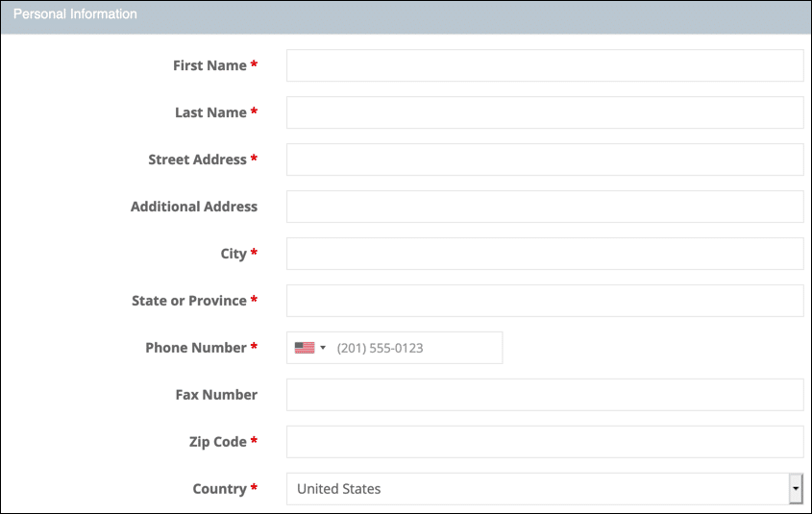Click the State or Province text box
This screenshot has height=514, width=812.
click(544, 301)
